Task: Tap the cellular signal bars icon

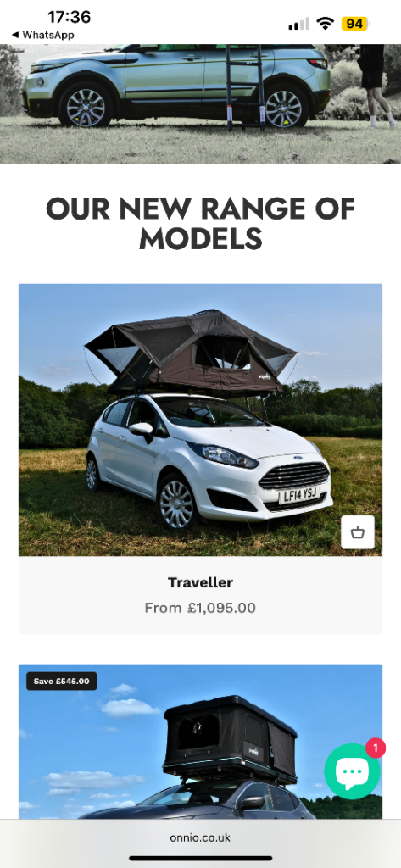Action: point(299,24)
